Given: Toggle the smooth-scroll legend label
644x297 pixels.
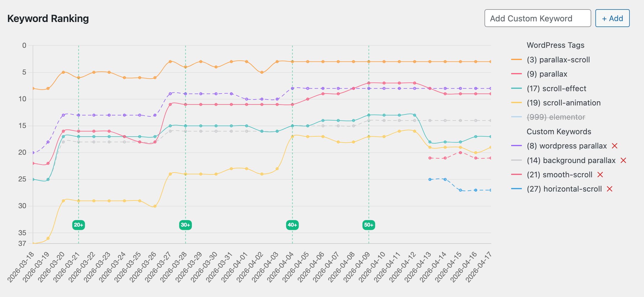Looking at the screenshot, I should pos(559,175).
